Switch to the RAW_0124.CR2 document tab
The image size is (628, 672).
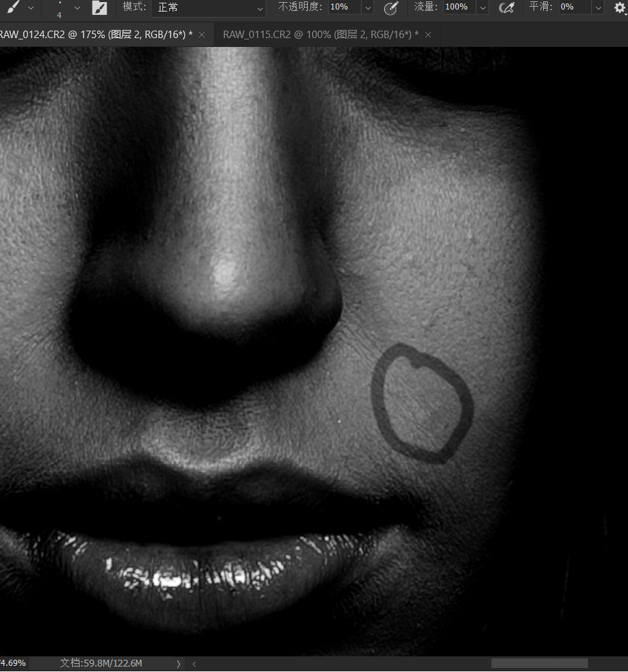(97, 35)
